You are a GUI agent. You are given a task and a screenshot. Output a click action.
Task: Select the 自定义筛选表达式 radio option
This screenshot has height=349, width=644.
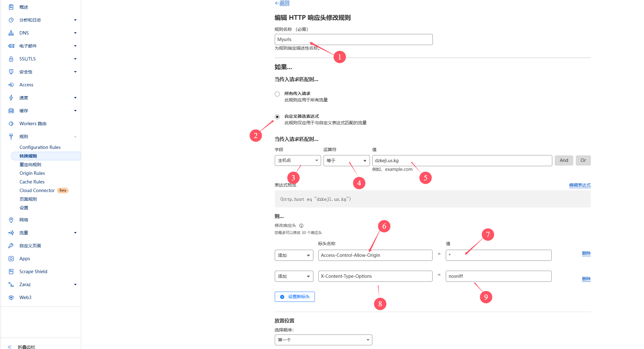point(277,117)
